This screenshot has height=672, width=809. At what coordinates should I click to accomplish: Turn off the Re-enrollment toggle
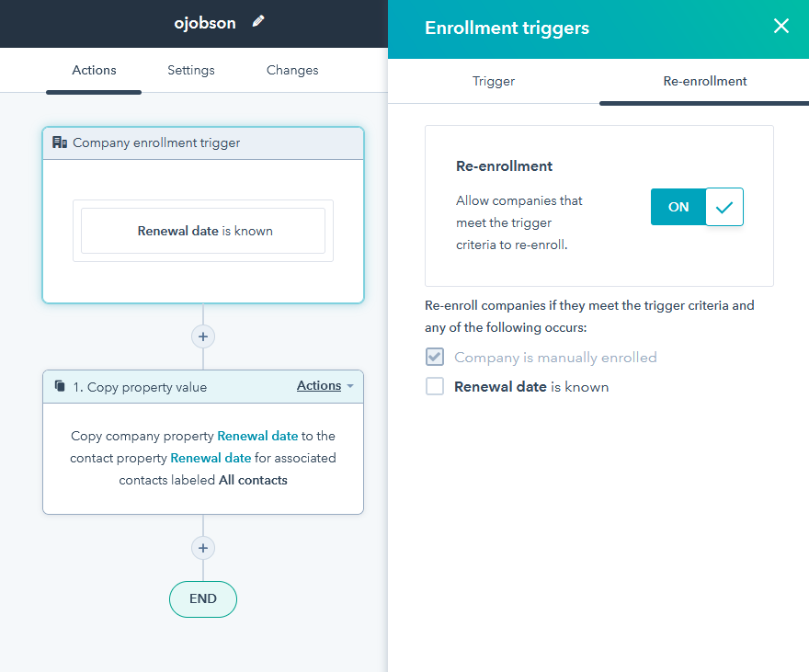pyautogui.click(x=678, y=207)
